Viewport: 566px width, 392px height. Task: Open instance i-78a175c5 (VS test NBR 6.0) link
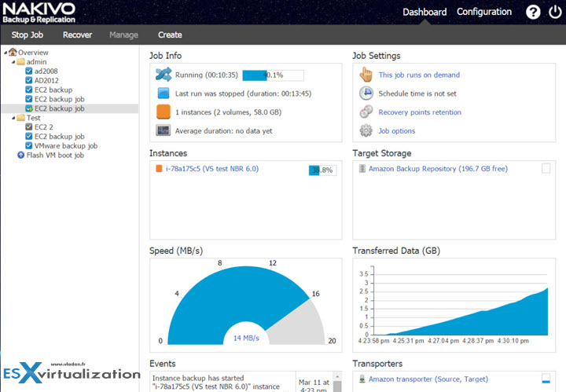click(x=212, y=168)
